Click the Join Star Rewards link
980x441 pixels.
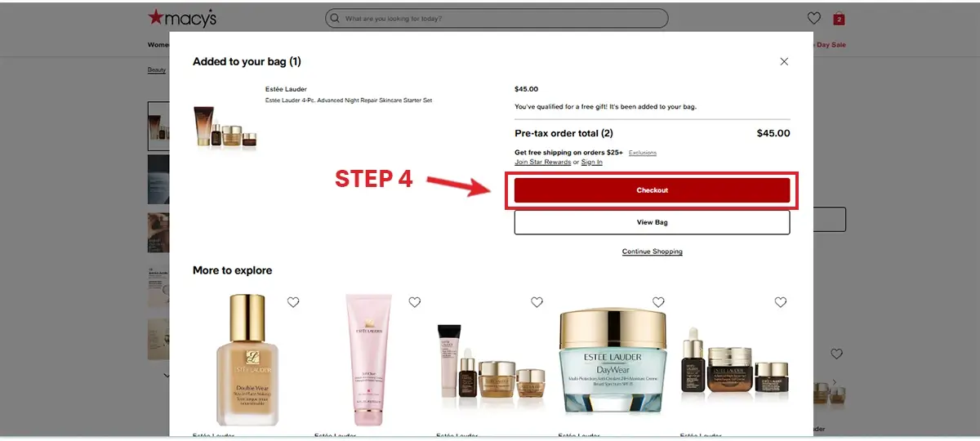542,162
